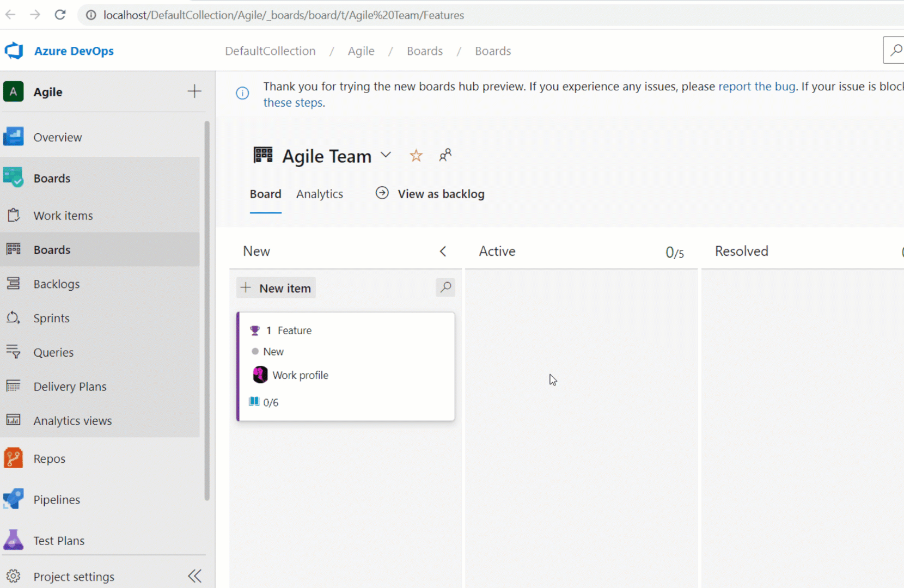Open the Pipelines section
Viewport: 904px width, 588px height.
[x=57, y=499]
